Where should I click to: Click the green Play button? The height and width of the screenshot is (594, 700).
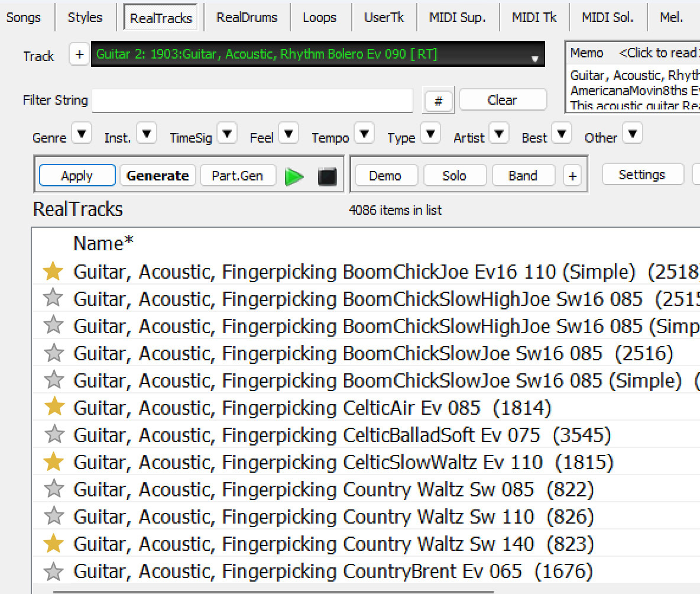[294, 176]
